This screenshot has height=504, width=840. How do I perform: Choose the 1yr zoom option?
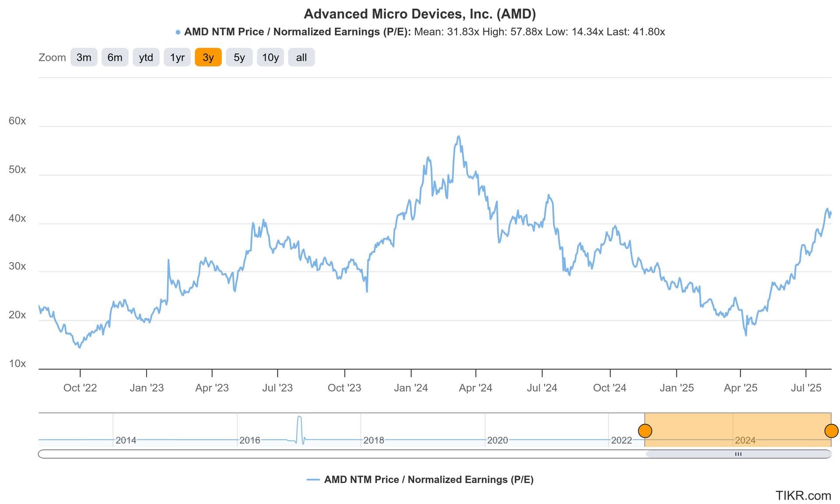tap(177, 57)
